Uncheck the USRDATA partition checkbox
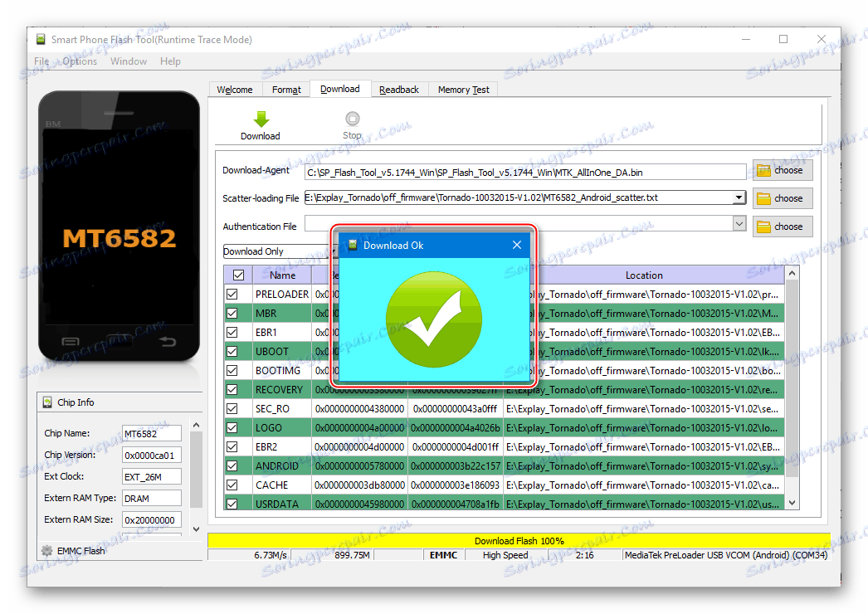The image size is (868, 614). [232, 504]
